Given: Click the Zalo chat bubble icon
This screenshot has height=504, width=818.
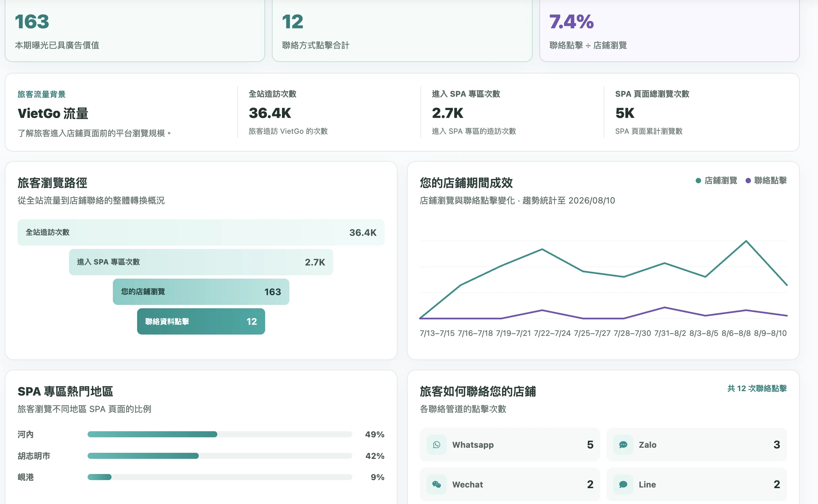Looking at the screenshot, I should click(623, 445).
